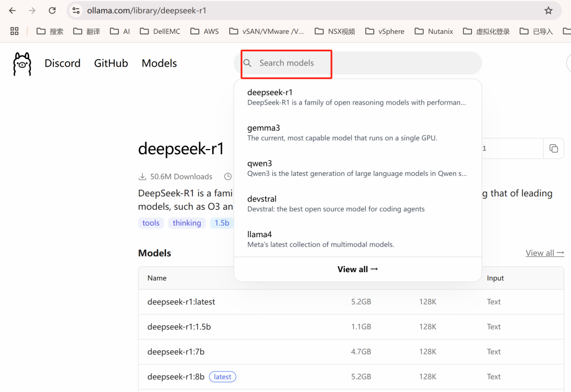This screenshot has width=571, height=392.
Task: Copy the command with the copy icon
Action: coord(554,148)
